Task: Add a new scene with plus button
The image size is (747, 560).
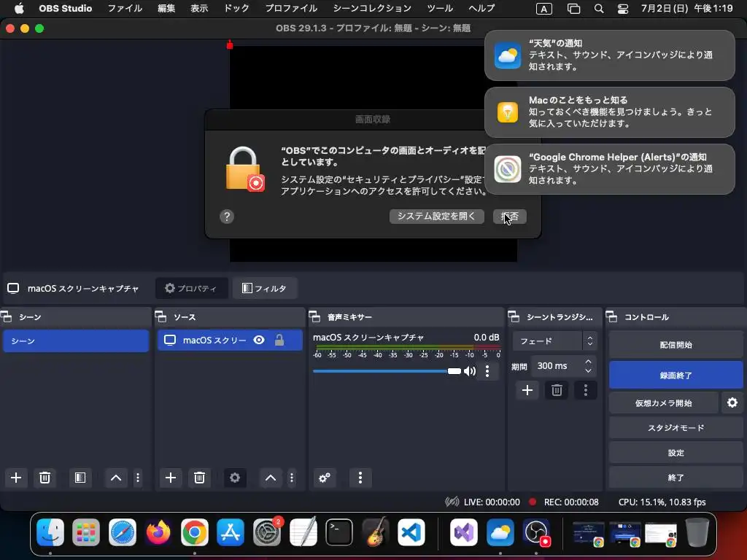Action: pos(16,478)
